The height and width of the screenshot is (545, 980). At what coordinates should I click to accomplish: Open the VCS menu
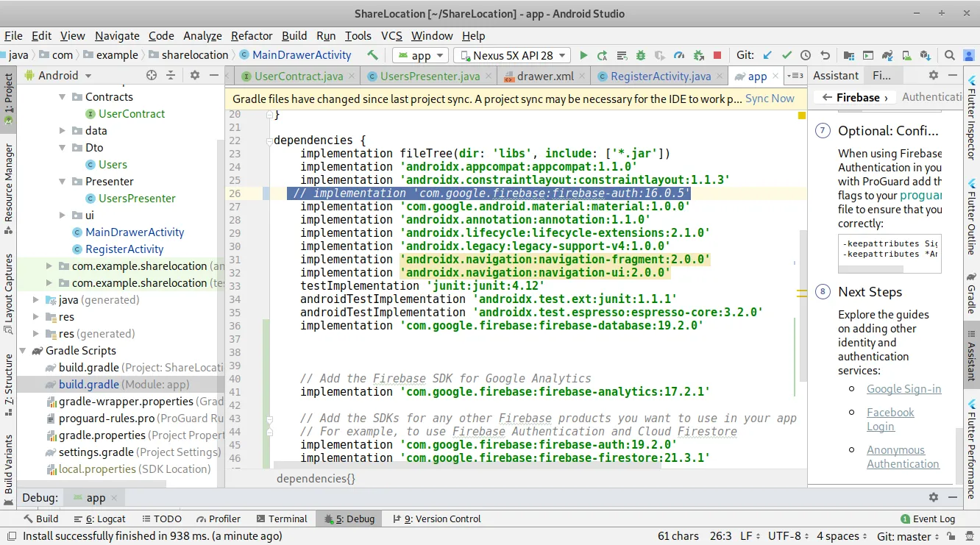391,35
